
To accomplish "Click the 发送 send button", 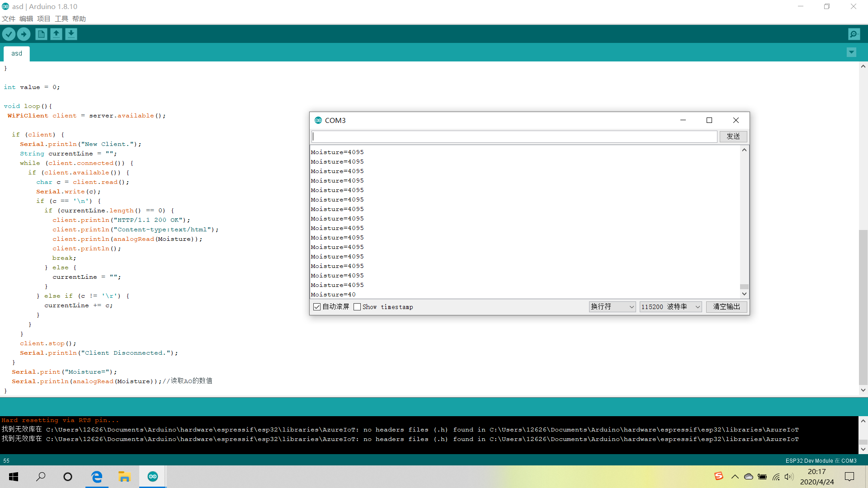I will pyautogui.click(x=733, y=136).
